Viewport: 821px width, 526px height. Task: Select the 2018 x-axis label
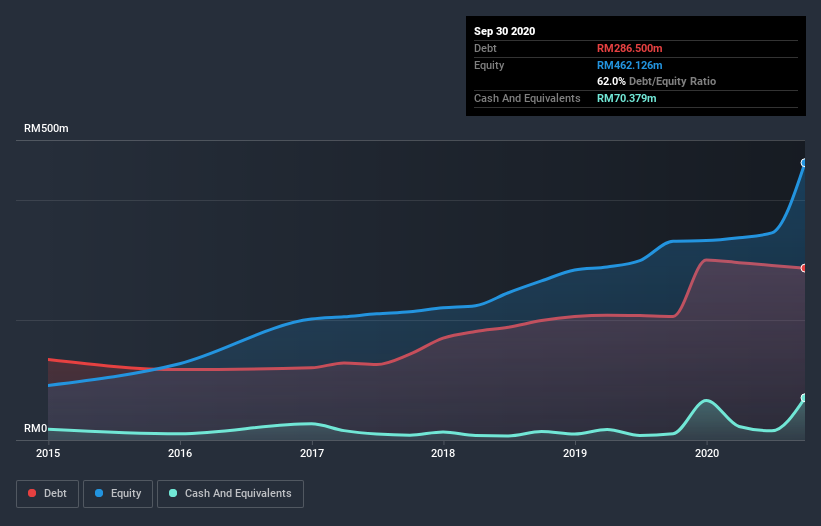point(443,453)
